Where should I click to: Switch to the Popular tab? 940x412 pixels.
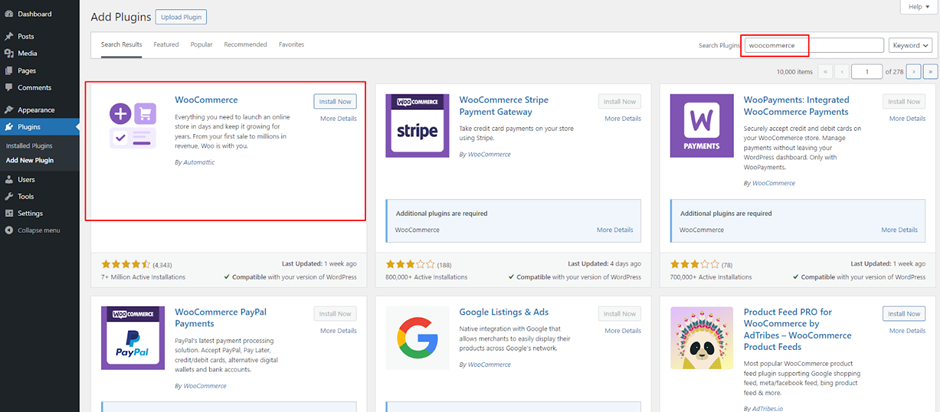click(x=201, y=45)
